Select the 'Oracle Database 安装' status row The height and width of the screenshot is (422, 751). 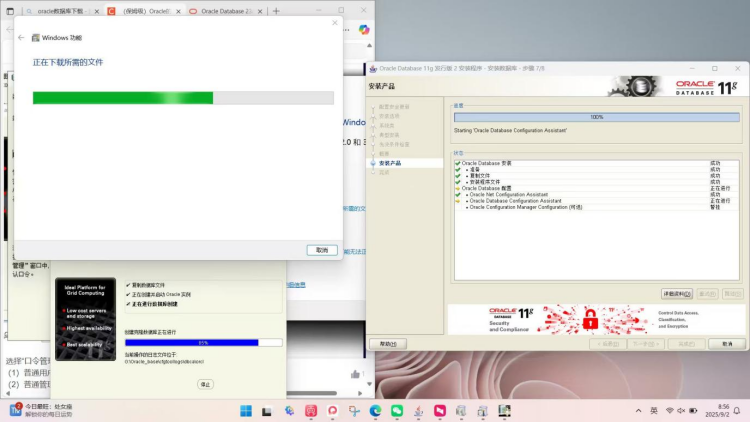point(596,163)
